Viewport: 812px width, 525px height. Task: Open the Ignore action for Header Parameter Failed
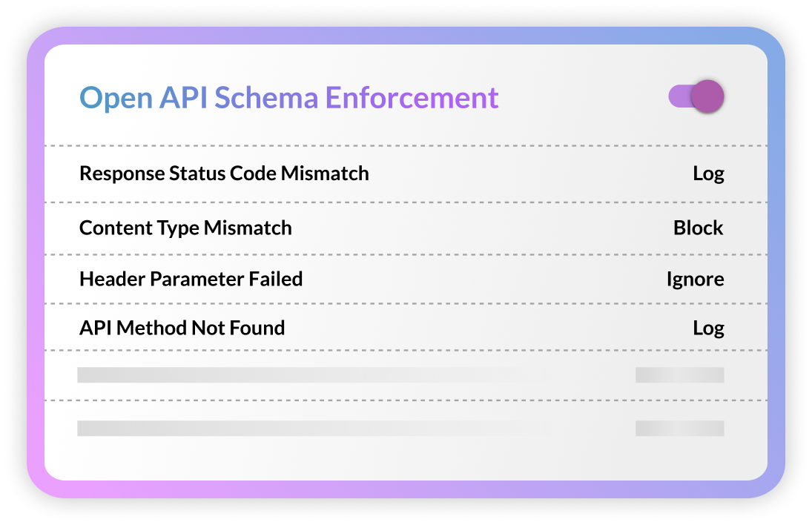(x=695, y=280)
